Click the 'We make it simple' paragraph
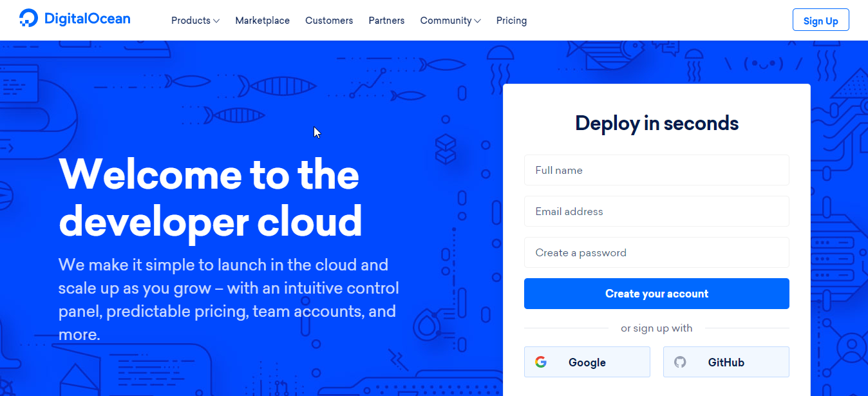 pos(229,299)
